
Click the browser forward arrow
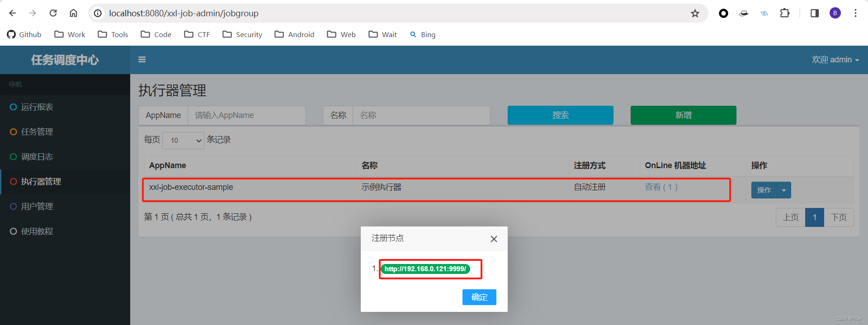pyautogui.click(x=33, y=13)
